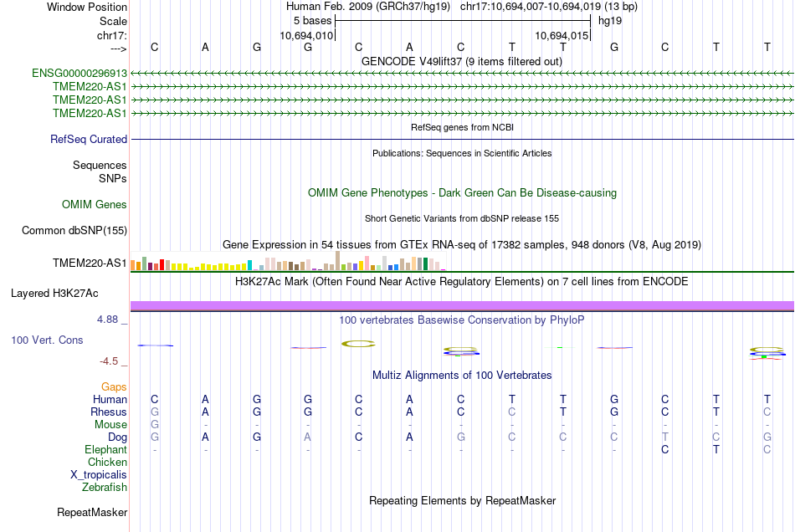Click the ENSG00000296913 transcript arrow line

click(x=462, y=74)
